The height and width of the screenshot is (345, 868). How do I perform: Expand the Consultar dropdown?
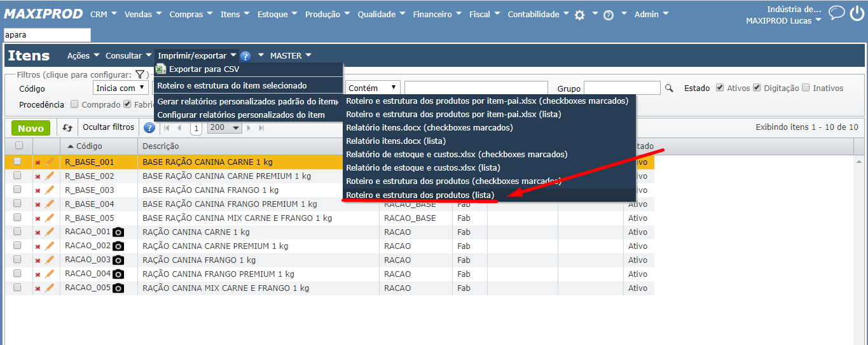[x=129, y=56]
